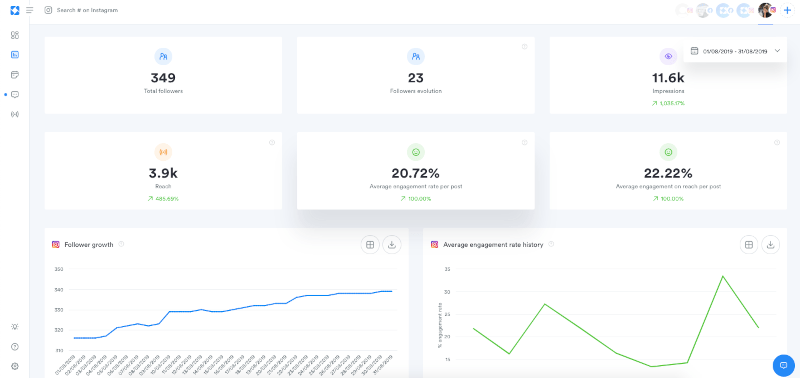Click the 3.9k reach value
Viewport: 802px width, 378px height.
[x=163, y=173]
